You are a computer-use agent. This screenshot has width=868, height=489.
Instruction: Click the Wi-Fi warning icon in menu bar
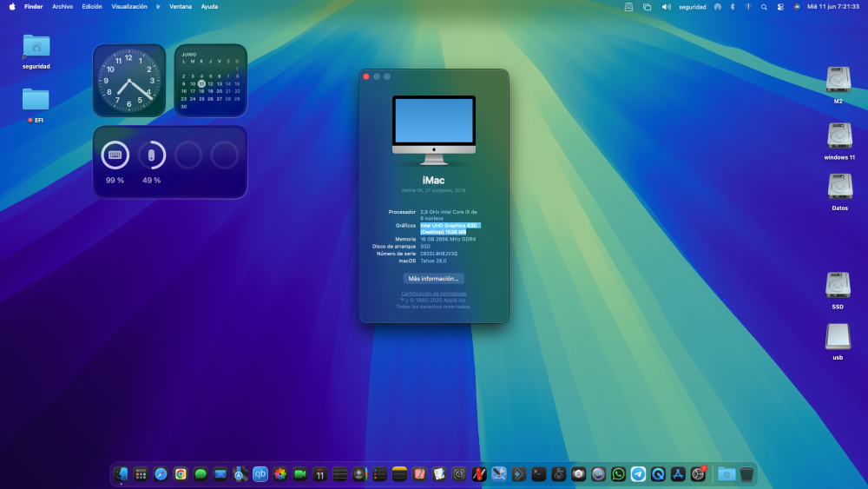[748, 7]
